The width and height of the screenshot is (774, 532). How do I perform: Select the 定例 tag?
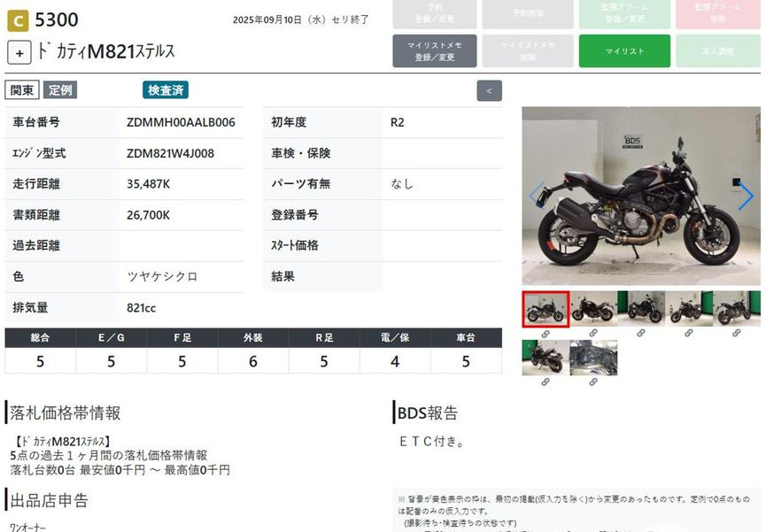pyautogui.click(x=60, y=89)
